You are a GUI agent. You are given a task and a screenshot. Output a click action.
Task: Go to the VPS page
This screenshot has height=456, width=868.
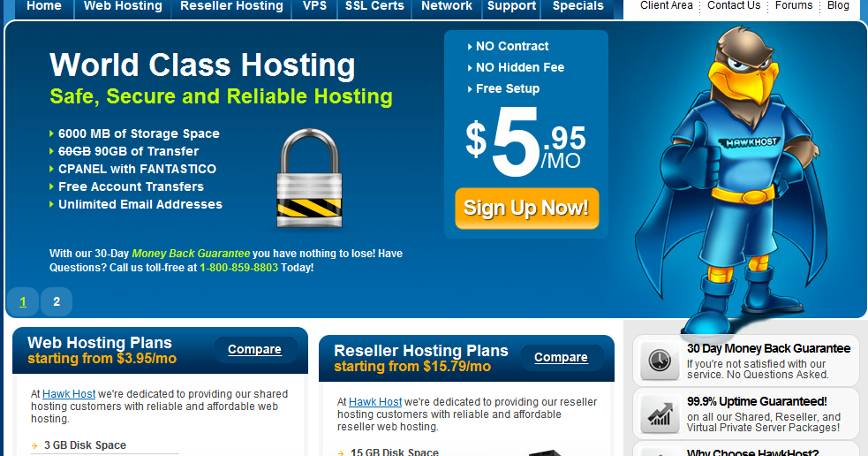314,6
